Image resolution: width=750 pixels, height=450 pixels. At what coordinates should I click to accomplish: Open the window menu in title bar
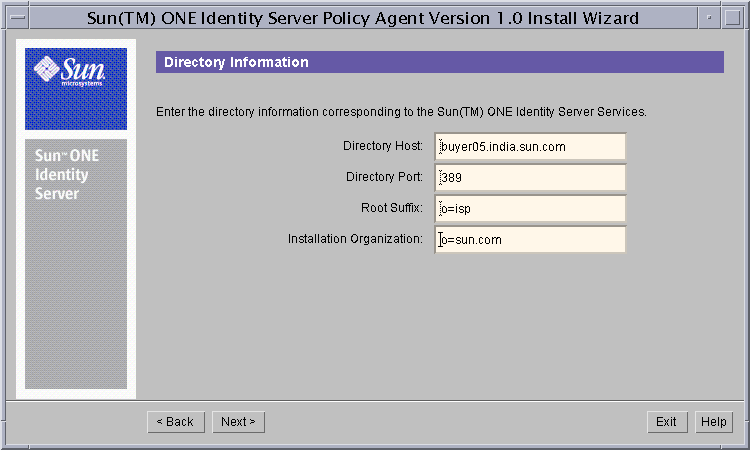tap(18, 18)
